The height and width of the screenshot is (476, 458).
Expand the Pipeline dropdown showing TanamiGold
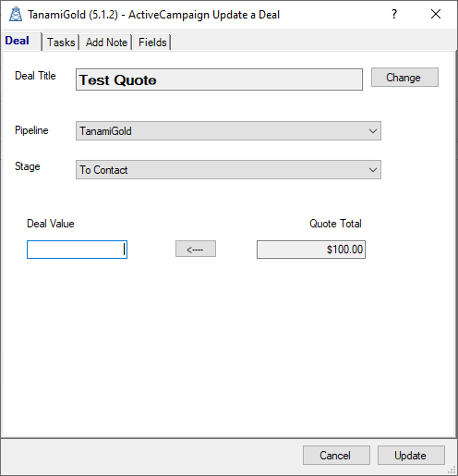click(228, 131)
